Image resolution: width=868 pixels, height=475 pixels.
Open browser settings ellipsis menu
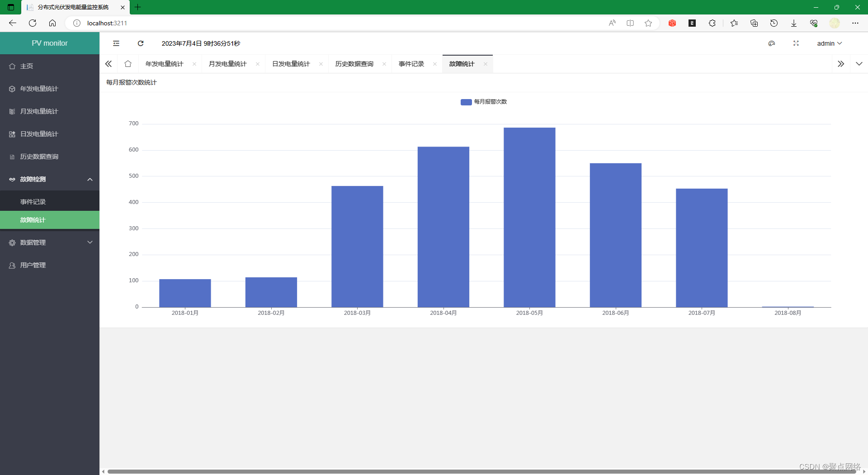(x=855, y=23)
